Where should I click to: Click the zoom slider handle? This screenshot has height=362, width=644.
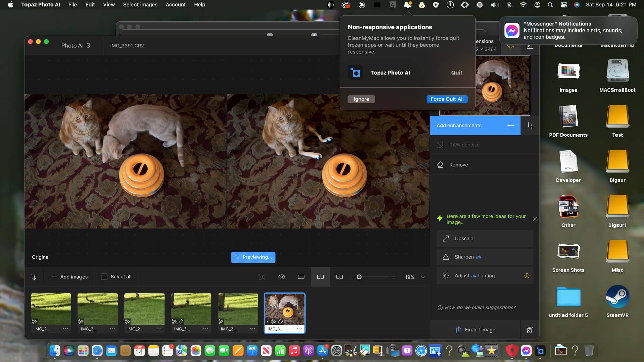359,277
